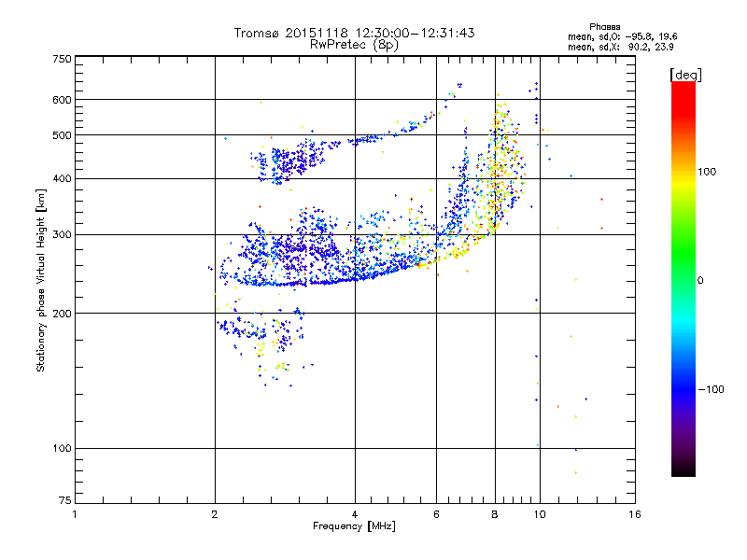This screenshot has width=747, height=560.
Task: Click the '6' frequency axis tick label
Action: point(436,514)
